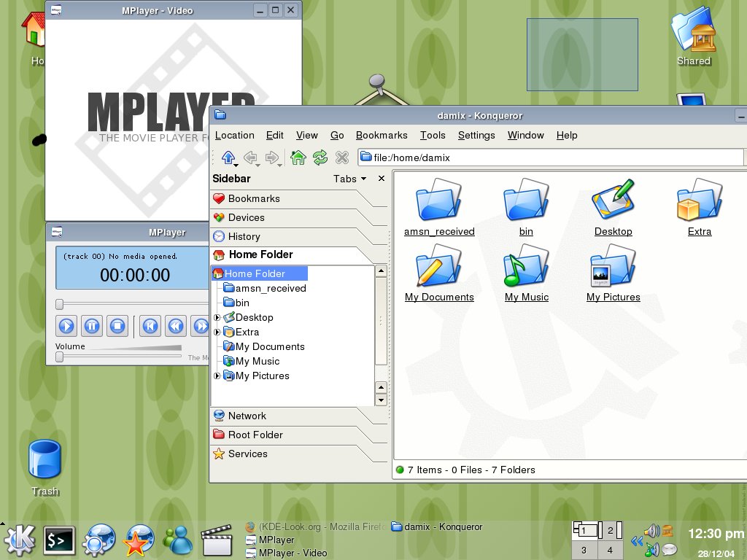Click the Konqueror location address field
This screenshot has width=747, height=560.
(x=551, y=157)
